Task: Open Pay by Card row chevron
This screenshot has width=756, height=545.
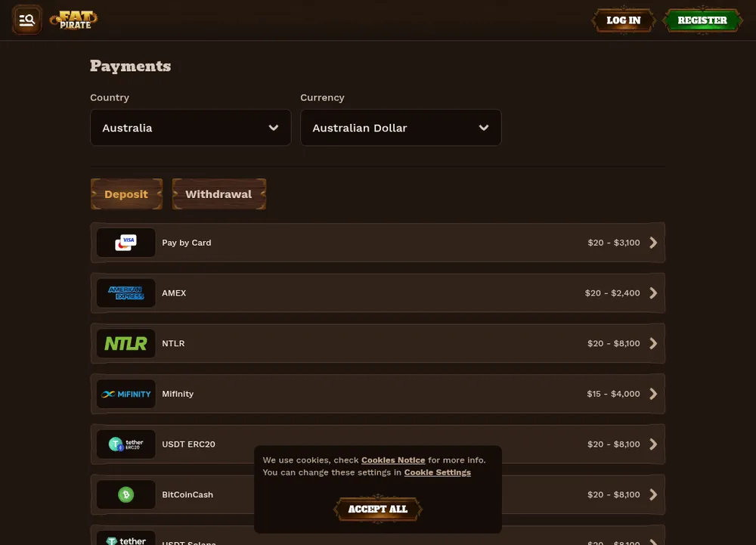Action: point(653,243)
